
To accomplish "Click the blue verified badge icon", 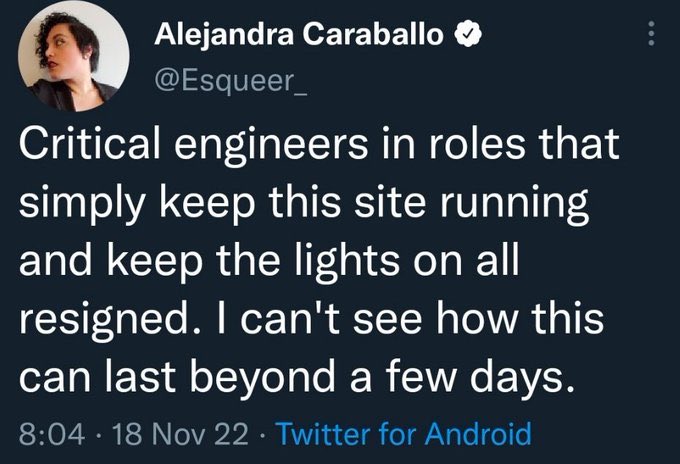I will pos(468,36).
